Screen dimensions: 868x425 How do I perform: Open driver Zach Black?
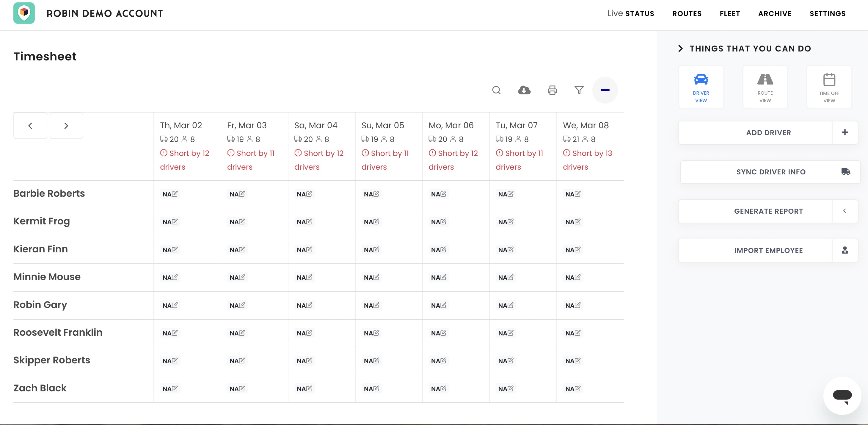tap(40, 388)
